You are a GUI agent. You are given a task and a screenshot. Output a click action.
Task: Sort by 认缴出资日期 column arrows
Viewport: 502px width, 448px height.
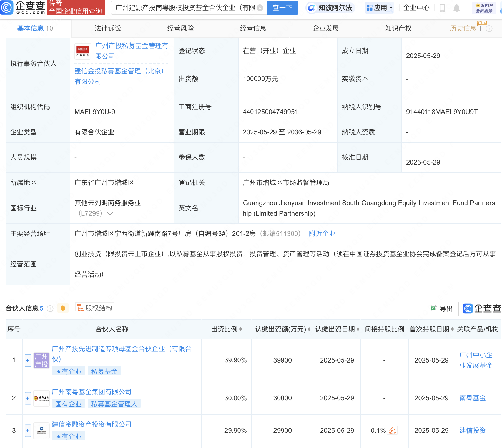(x=358, y=329)
